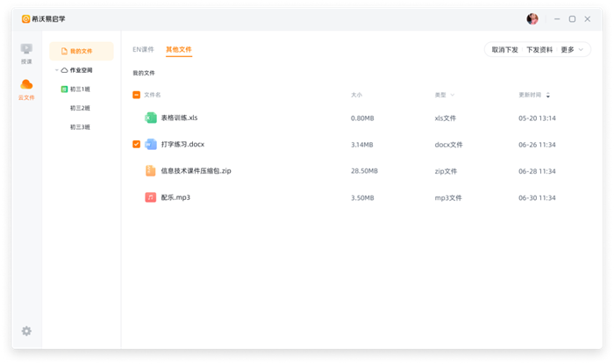Open the 类型 column filter dropdown

click(x=453, y=95)
